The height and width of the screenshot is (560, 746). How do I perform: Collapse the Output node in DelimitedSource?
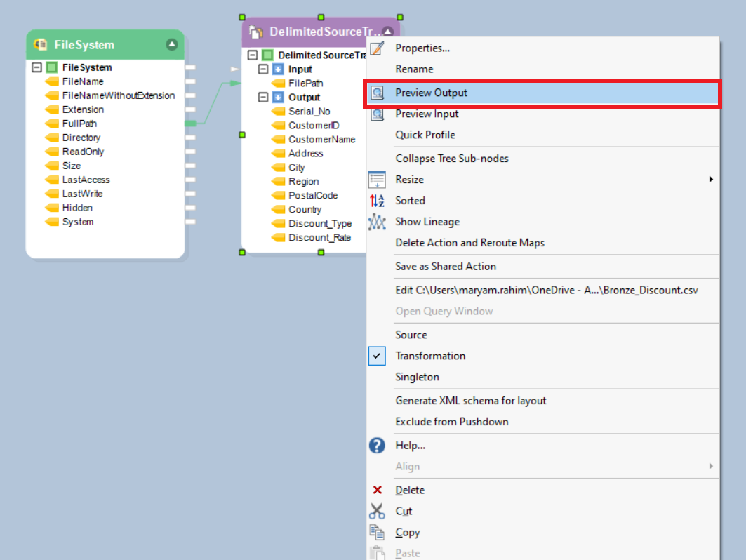263,98
